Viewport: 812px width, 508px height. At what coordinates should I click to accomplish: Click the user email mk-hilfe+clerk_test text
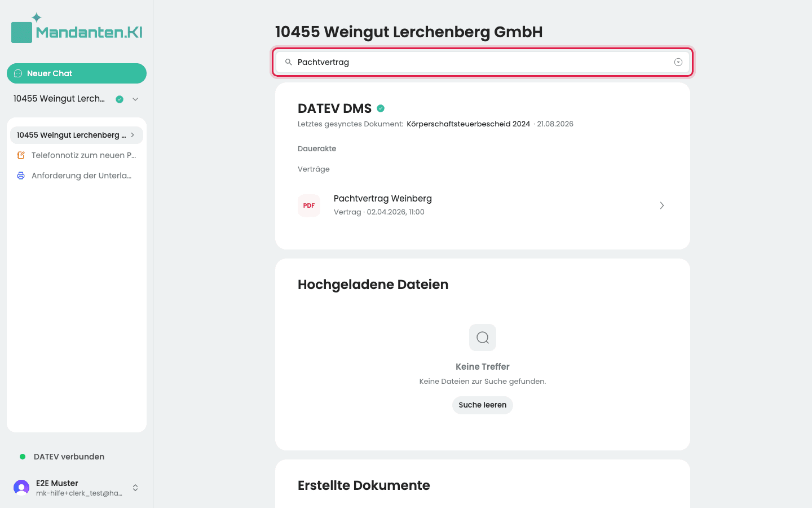click(x=79, y=493)
